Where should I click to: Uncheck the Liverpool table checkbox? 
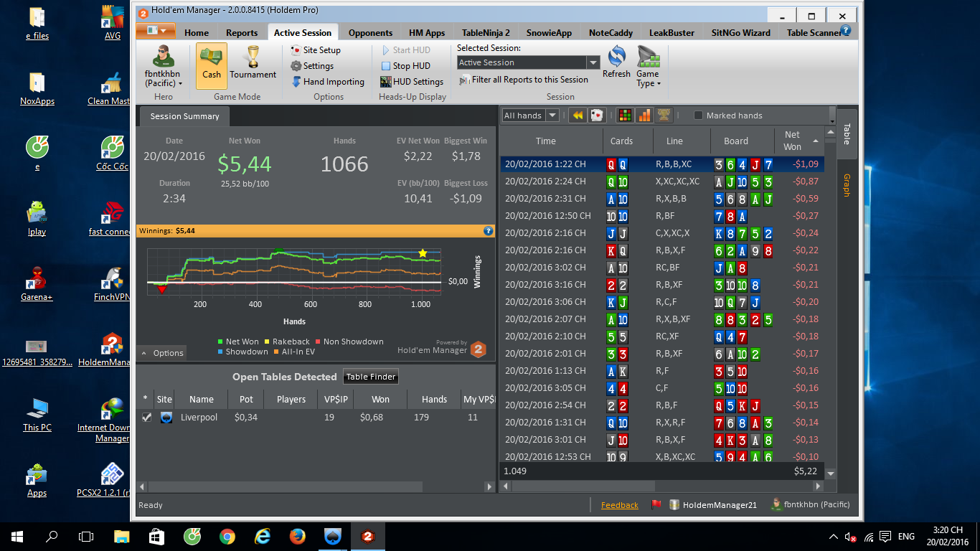click(x=147, y=418)
